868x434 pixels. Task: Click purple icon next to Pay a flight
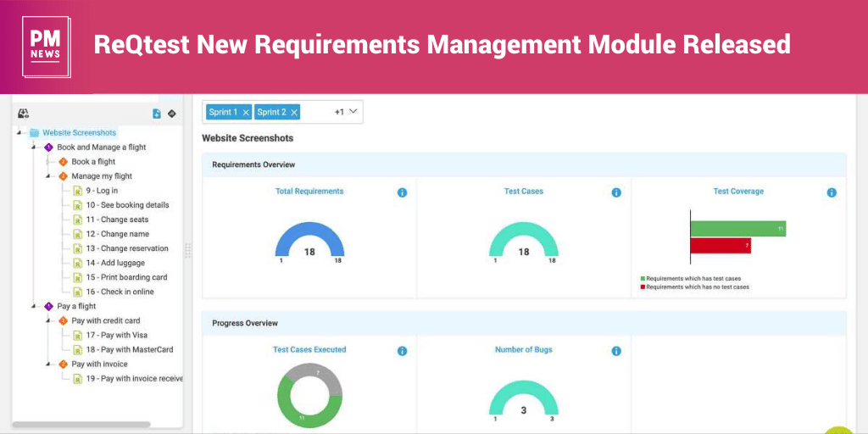pyautogui.click(x=48, y=306)
